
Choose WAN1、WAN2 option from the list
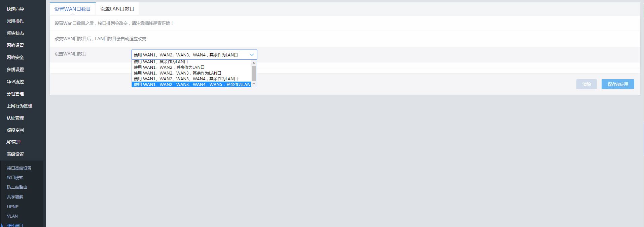[169, 67]
